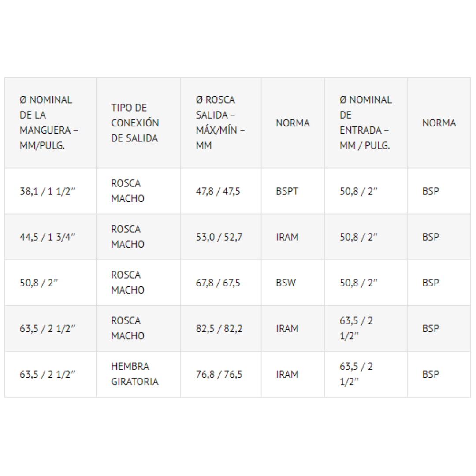Select the last row's 'BSP' cell
Screen dimensions: 476x476
pos(439,374)
